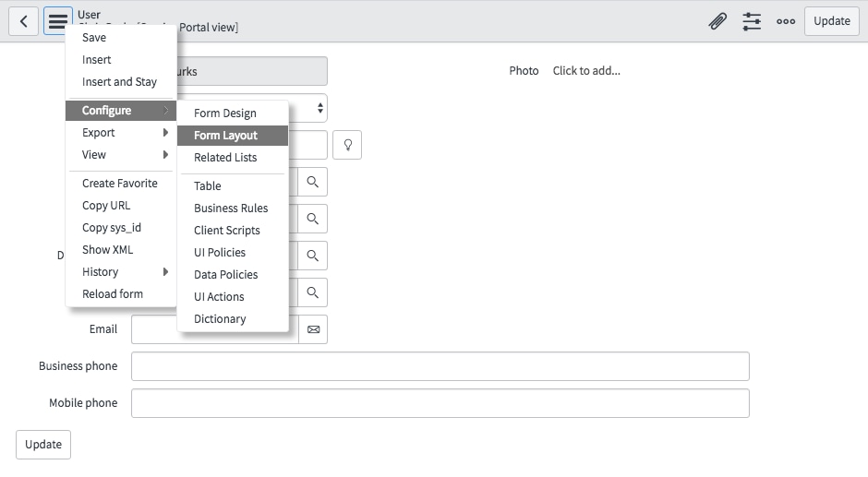This screenshot has width=868, height=477.
Task: Select Copy sys_id menu entry
Action: pos(121,228)
